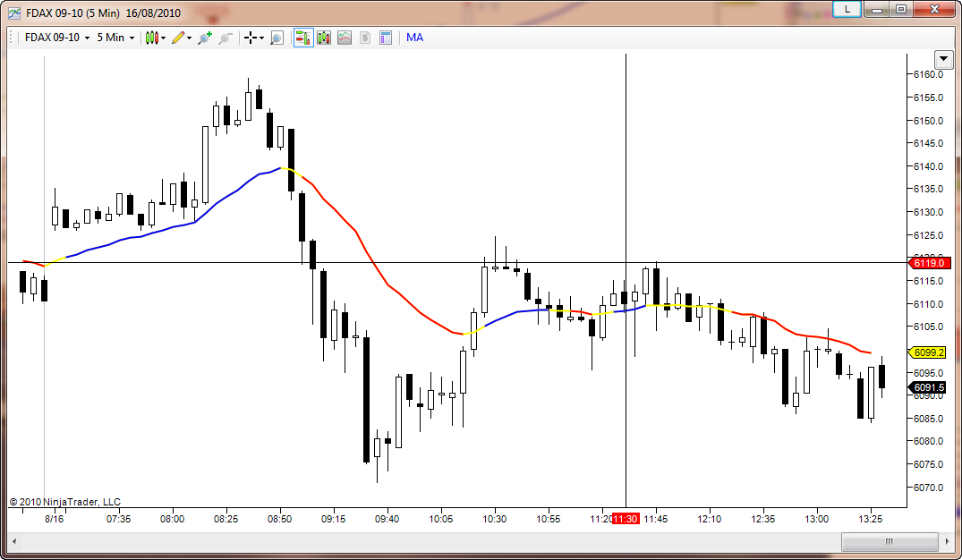Image resolution: width=962 pixels, height=560 pixels.
Task: Click the red 11:30 time marker
Action: pyautogui.click(x=626, y=519)
